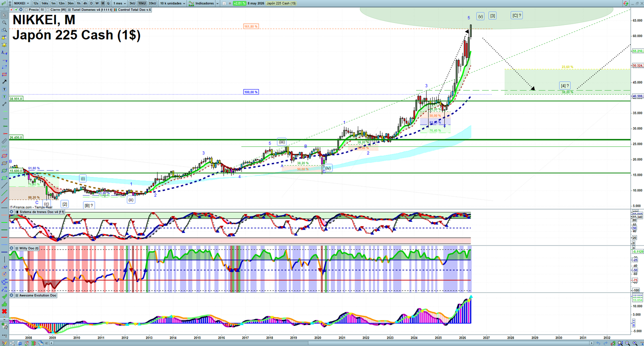Pick the red X cross symbol tool

(x=4, y=311)
